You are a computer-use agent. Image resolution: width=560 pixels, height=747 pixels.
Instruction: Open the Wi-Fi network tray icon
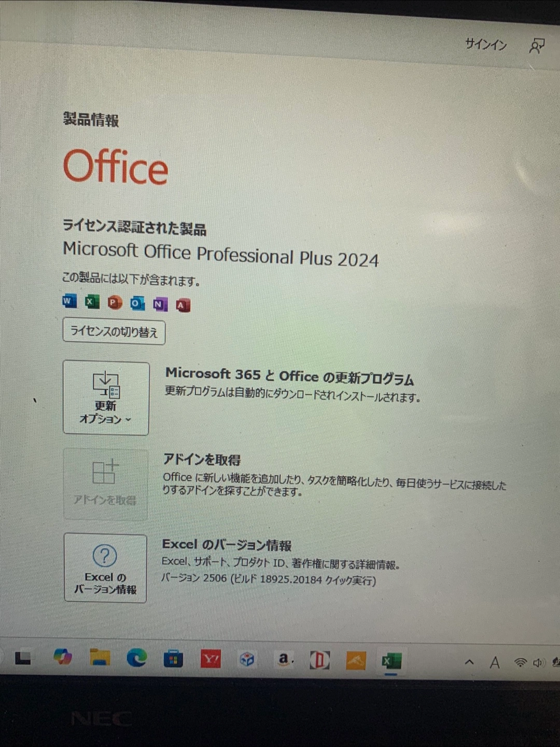pyautogui.click(x=520, y=662)
